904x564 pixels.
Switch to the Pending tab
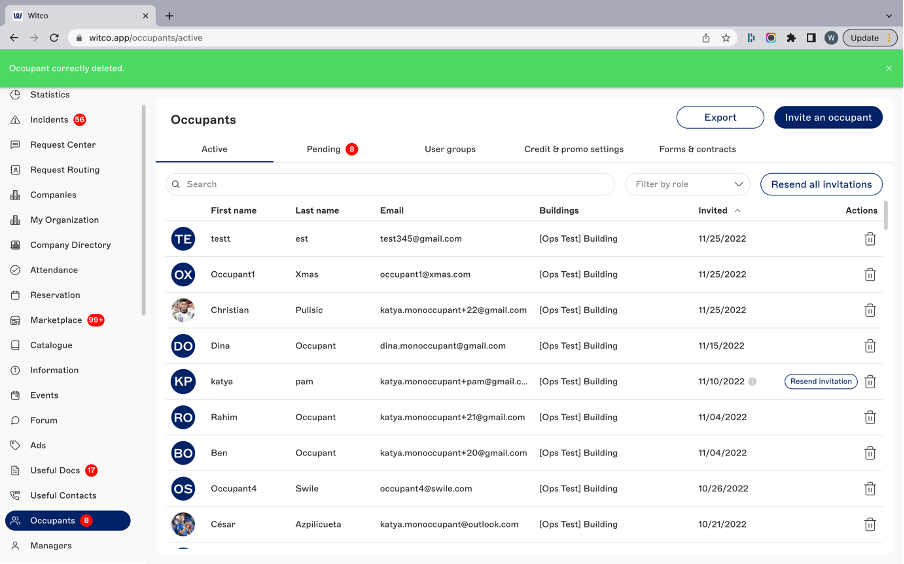(x=332, y=149)
